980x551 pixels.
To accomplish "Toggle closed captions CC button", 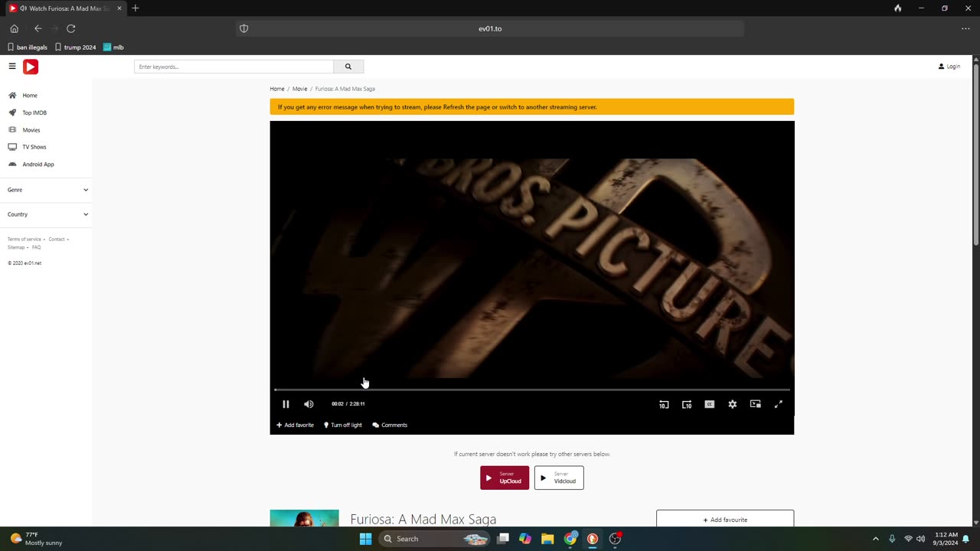I will [710, 404].
